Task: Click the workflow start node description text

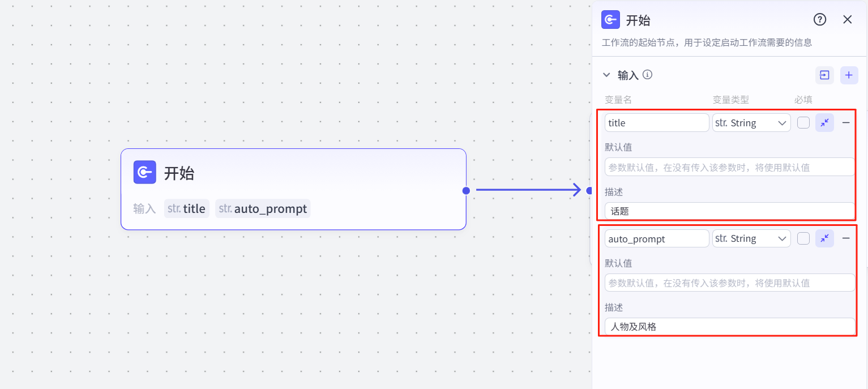Action: click(x=707, y=42)
